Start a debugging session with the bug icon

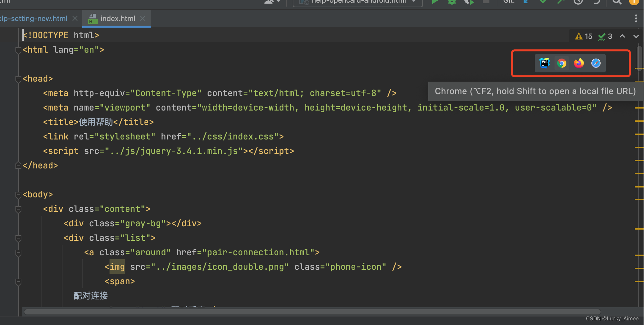(x=451, y=2)
